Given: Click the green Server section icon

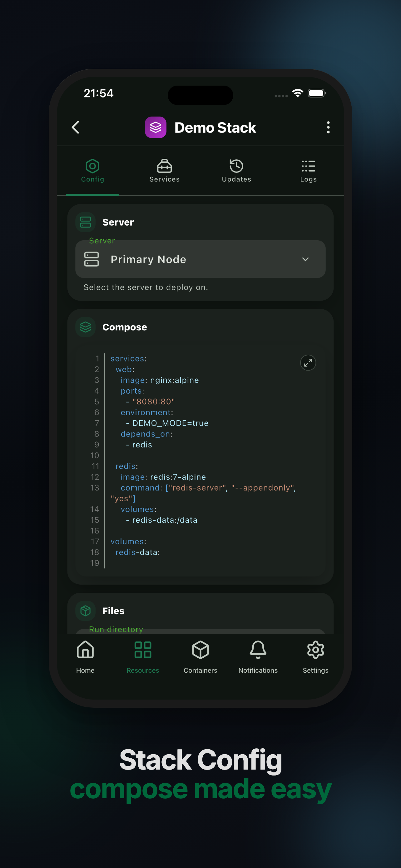Looking at the screenshot, I should (x=86, y=222).
